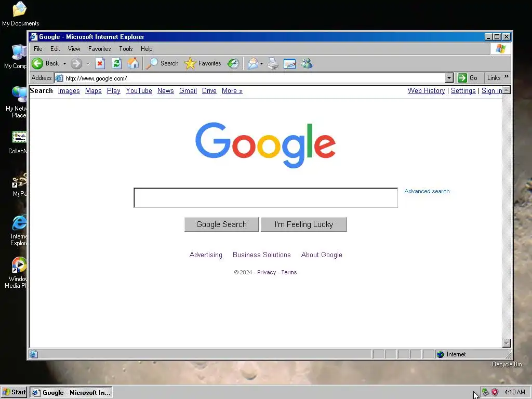Click inside the Google search text box
Screen dimensions: 532x399
pyautogui.click(x=265, y=198)
